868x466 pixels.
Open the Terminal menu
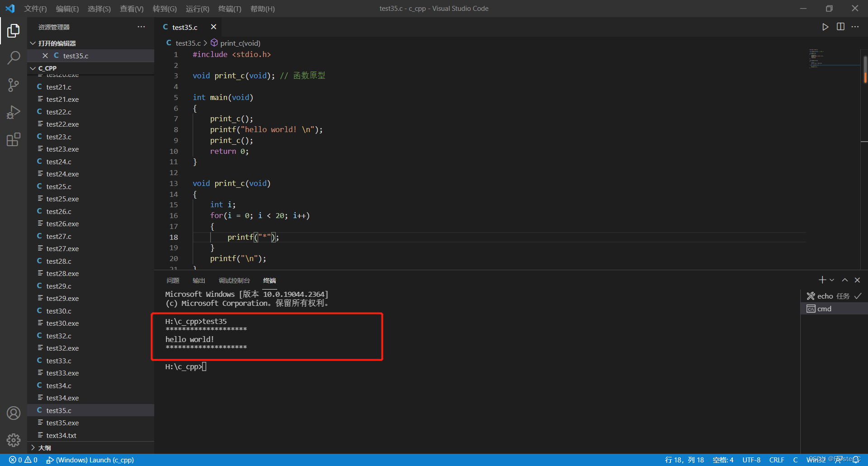coord(230,9)
